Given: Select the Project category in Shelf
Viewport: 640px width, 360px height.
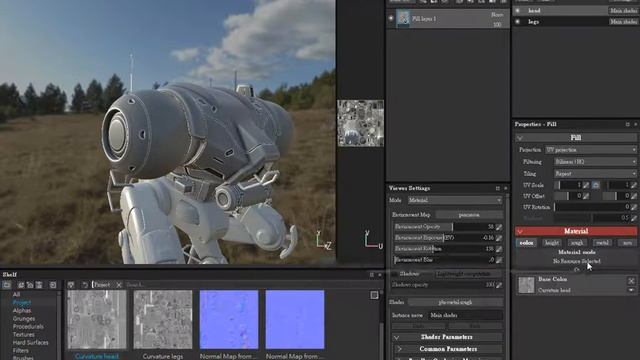Looking at the screenshot, I should [22, 302].
